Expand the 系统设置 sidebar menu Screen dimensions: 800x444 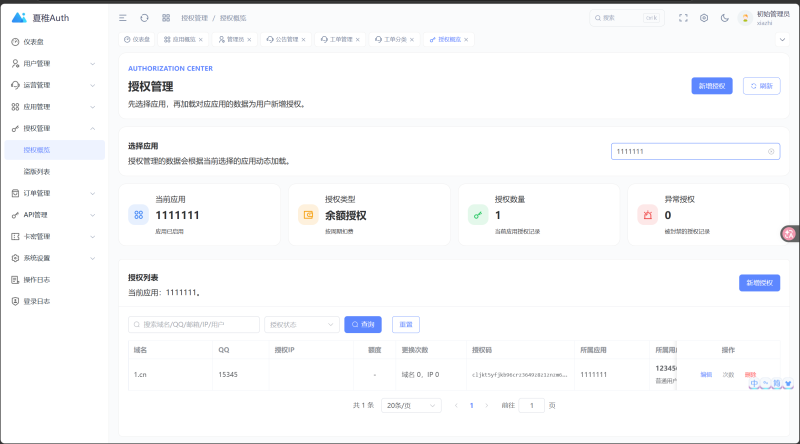(x=54, y=258)
